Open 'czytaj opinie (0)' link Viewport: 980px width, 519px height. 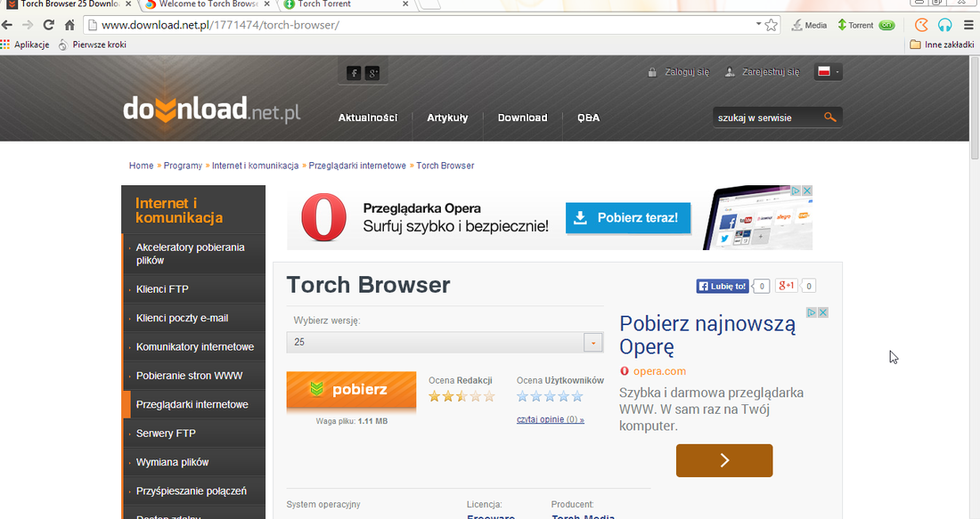(551, 419)
